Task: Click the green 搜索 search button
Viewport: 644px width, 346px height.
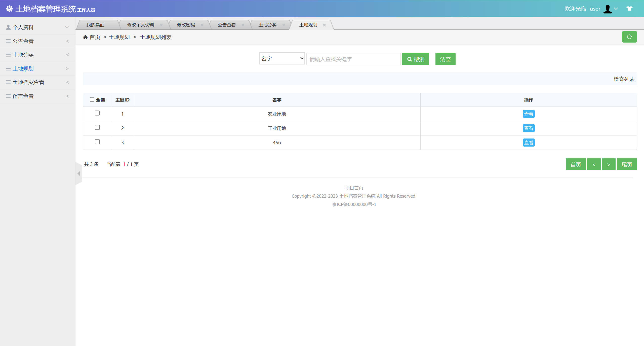Action: 416,59
